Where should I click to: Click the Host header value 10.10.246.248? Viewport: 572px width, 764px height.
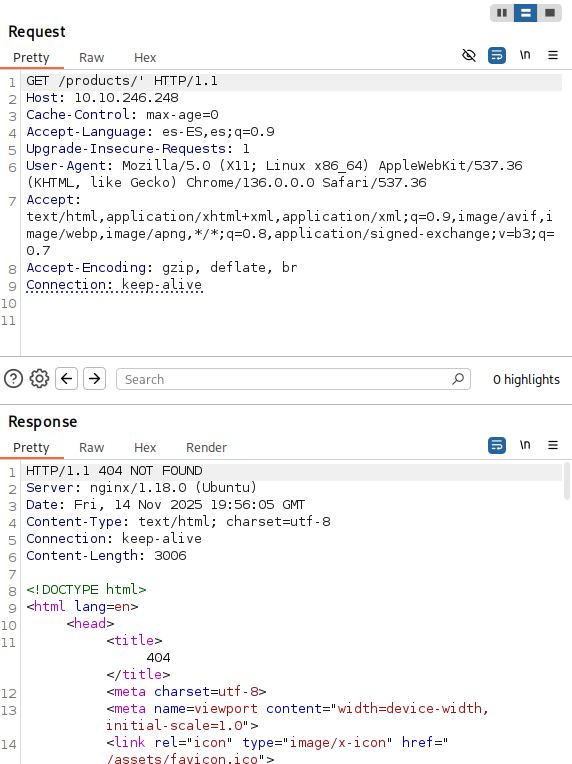pos(126,98)
